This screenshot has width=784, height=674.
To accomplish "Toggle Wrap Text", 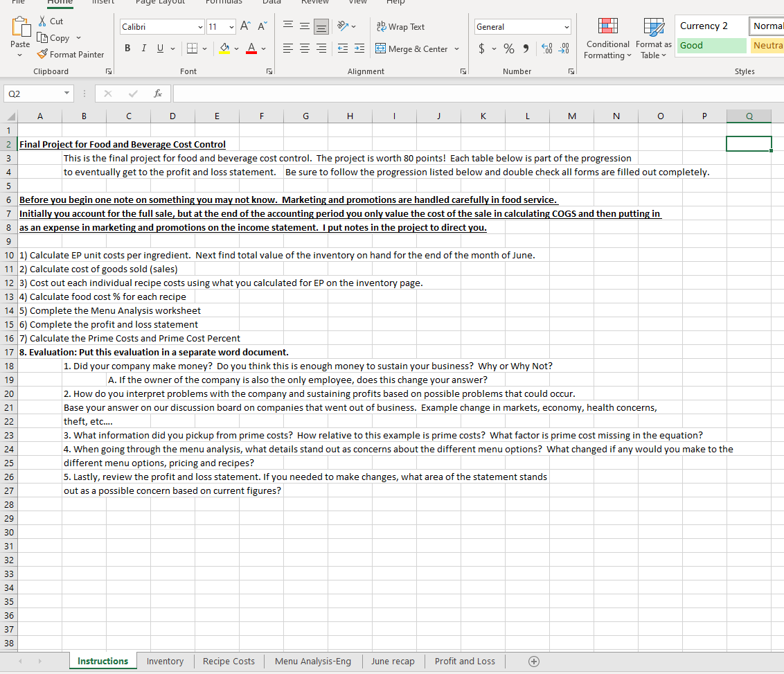I will pos(400,26).
